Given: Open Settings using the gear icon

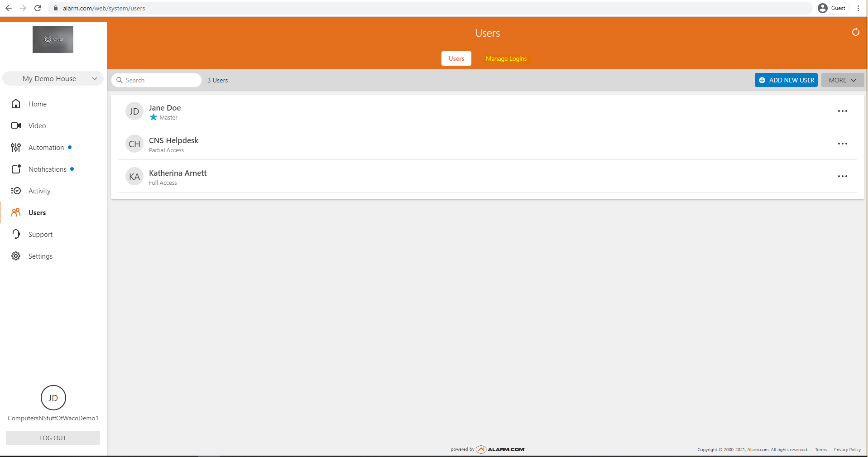Looking at the screenshot, I should [16, 256].
